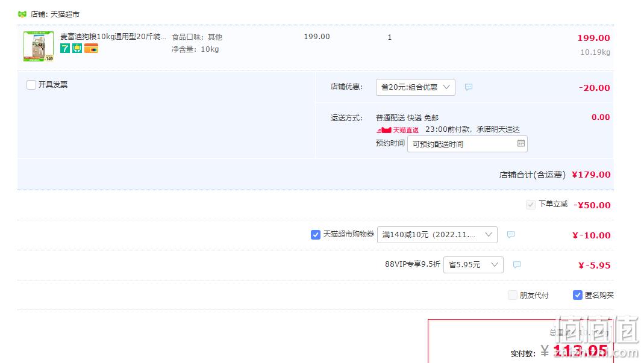Click the red 199.00 item subtotal
644x363 pixels.
593,38
